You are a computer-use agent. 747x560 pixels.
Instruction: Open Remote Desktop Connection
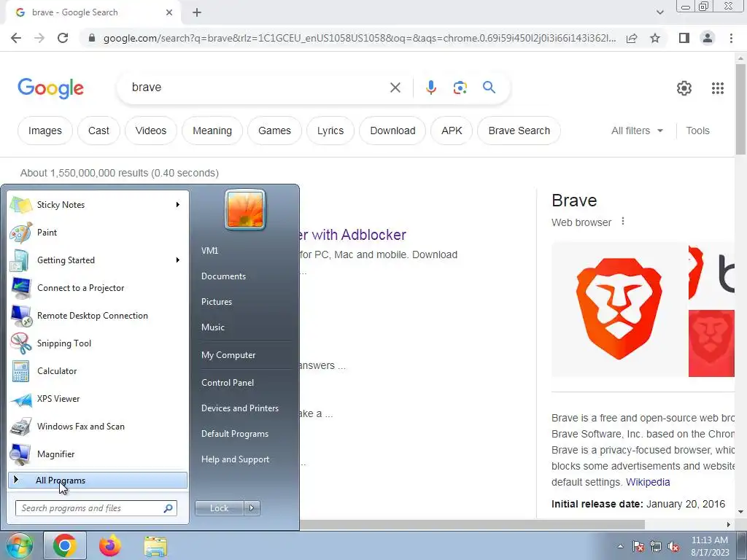98,316
